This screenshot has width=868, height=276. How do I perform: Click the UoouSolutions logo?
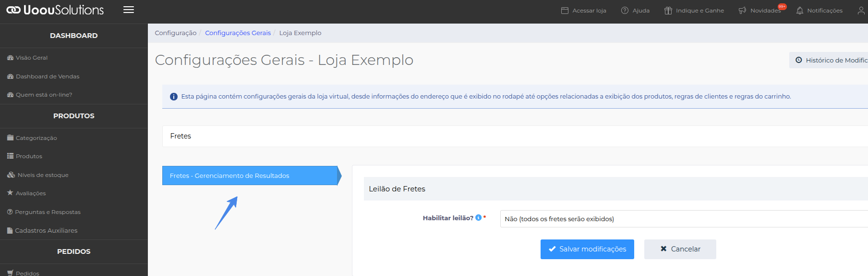[55, 10]
